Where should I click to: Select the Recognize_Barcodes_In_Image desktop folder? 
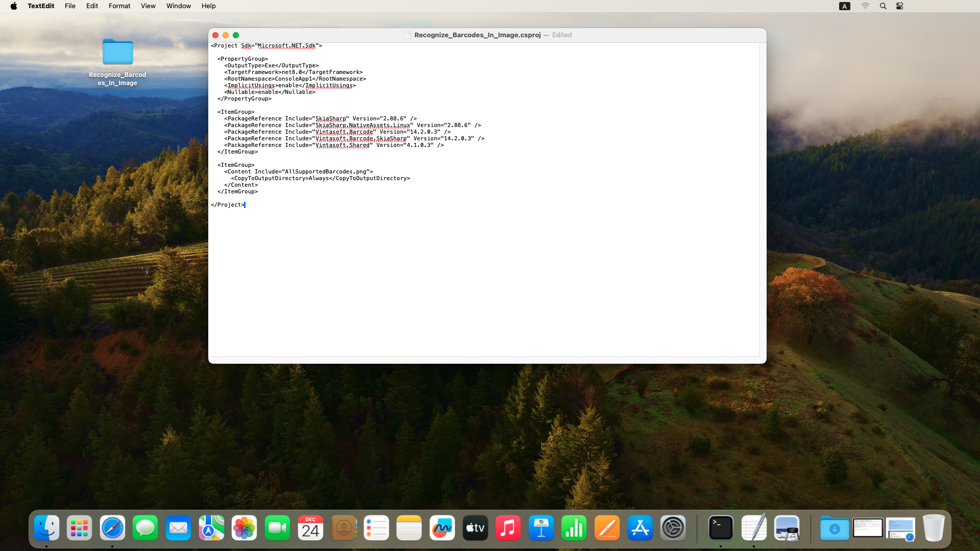(x=117, y=53)
